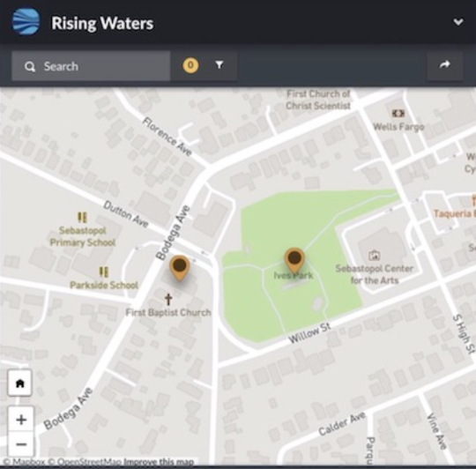Select the map pin on Ives Park
The height and width of the screenshot is (469, 476).
point(294,260)
